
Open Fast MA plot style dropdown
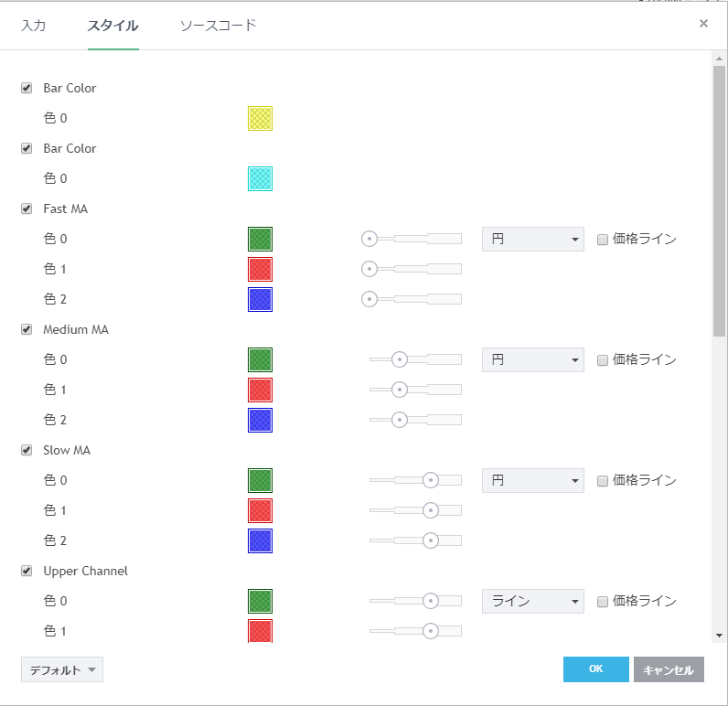532,240
